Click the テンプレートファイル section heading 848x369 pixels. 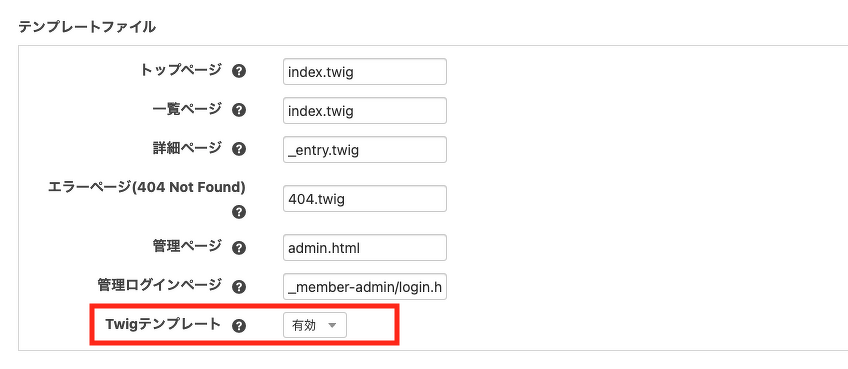(87, 27)
